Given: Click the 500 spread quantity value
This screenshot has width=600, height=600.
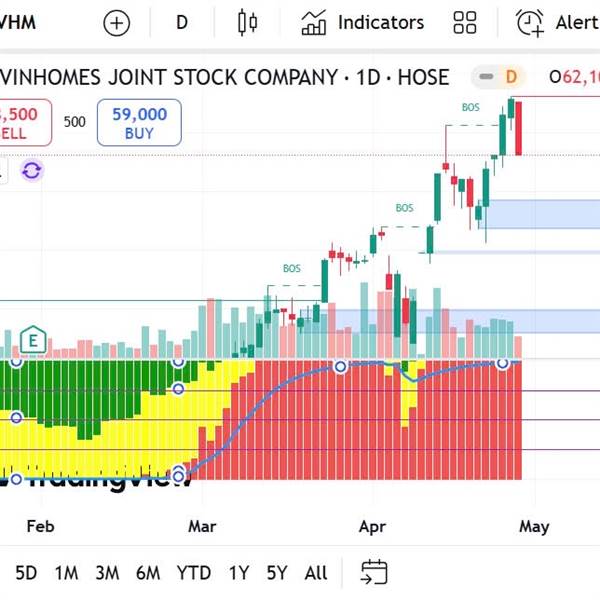Looking at the screenshot, I should [75, 122].
